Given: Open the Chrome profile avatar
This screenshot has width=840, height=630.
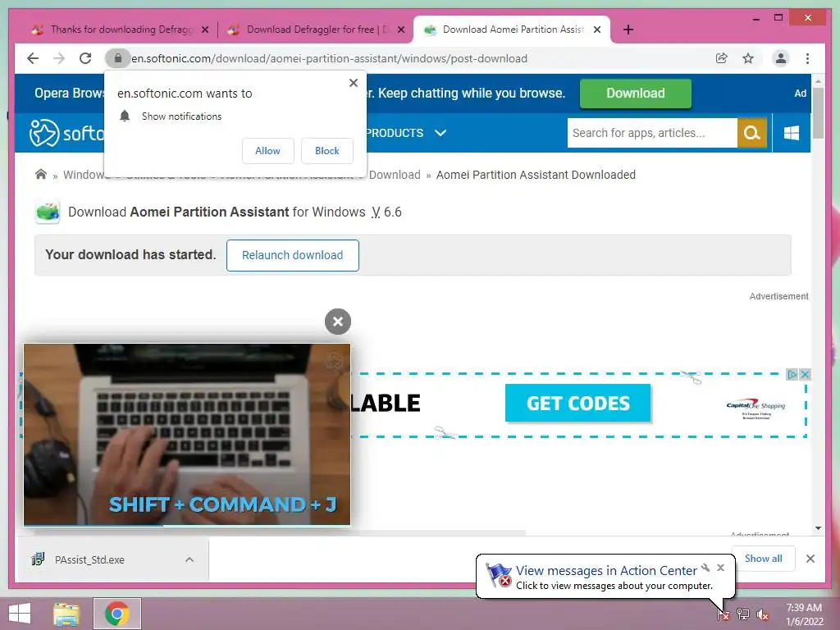Looking at the screenshot, I should (x=781, y=58).
